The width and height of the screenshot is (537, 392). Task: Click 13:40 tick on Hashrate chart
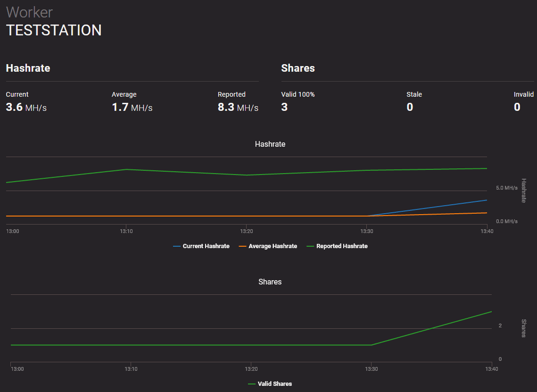[487, 231]
